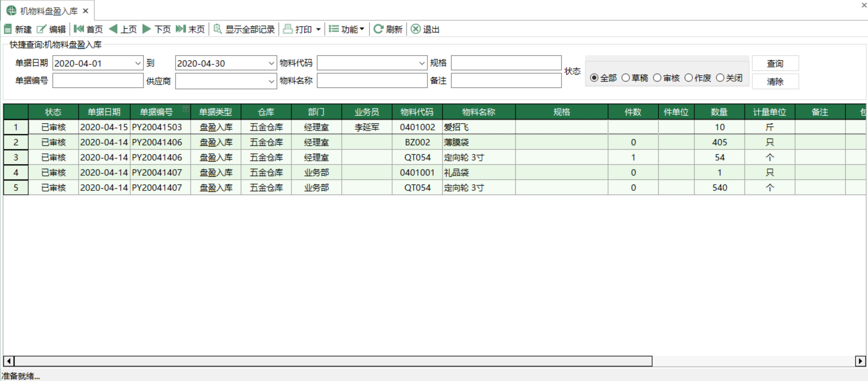Sort by 单据日期 column header

coord(104,112)
